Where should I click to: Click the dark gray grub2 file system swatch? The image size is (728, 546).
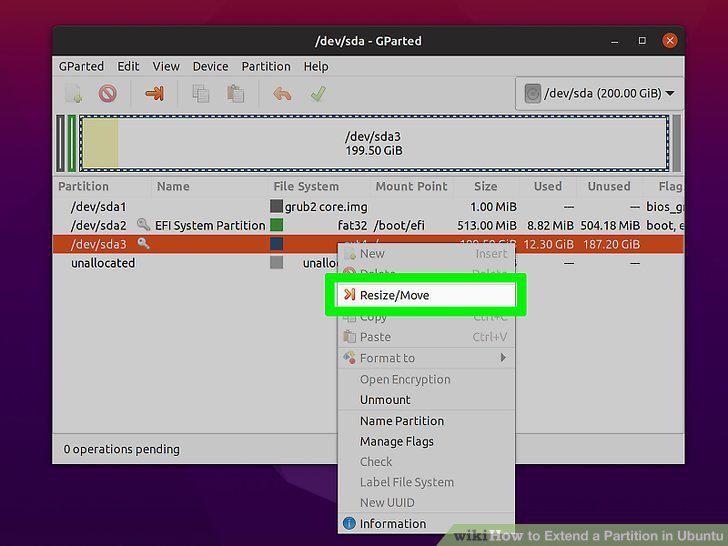(x=276, y=206)
